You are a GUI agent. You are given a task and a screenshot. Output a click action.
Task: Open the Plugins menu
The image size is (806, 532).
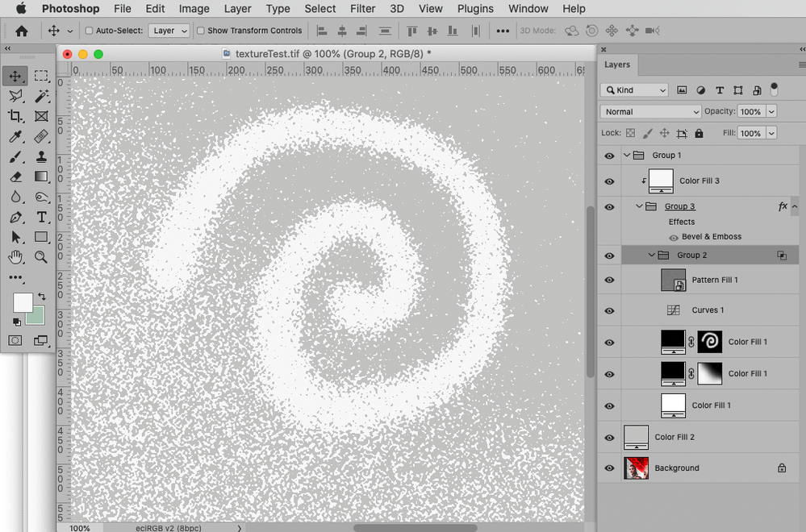click(x=475, y=9)
